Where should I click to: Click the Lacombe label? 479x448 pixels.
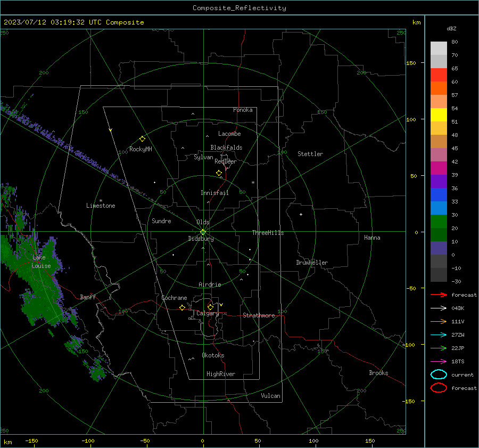[229, 134]
